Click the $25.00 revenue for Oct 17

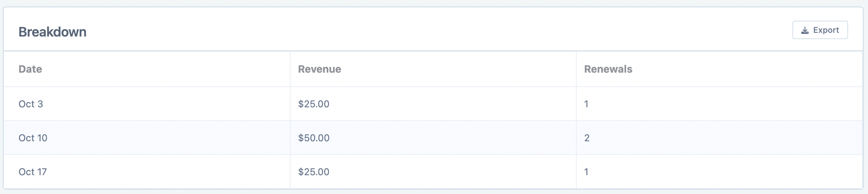pyautogui.click(x=313, y=172)
